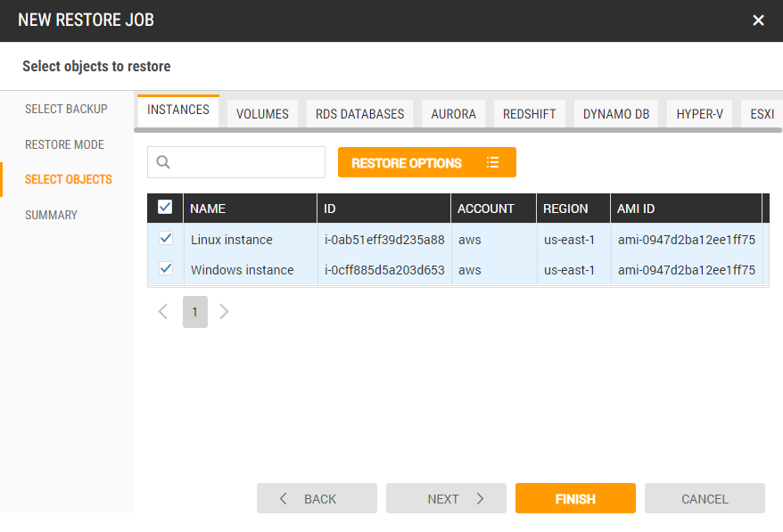Sort by the Name column header

point(209,209)
